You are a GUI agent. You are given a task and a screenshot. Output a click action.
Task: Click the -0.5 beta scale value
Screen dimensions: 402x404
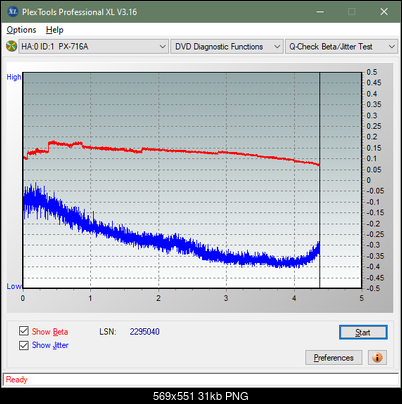tap(373, 288)
